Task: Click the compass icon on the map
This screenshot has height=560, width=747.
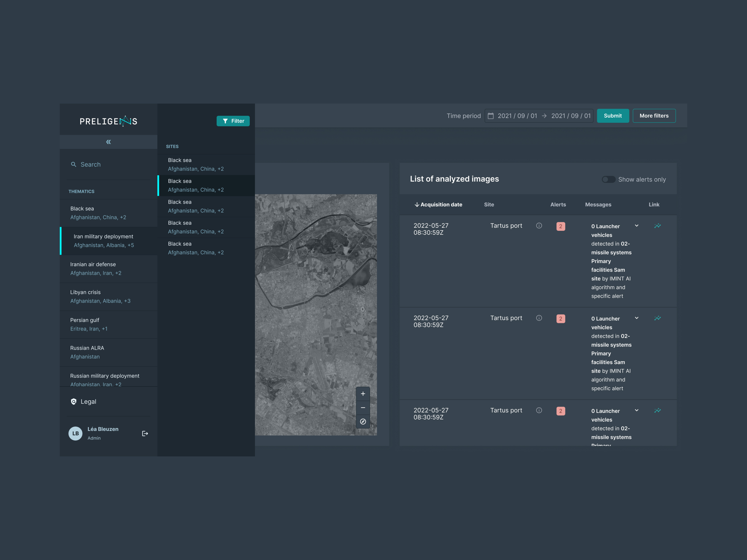Action: tap(363, 422)
